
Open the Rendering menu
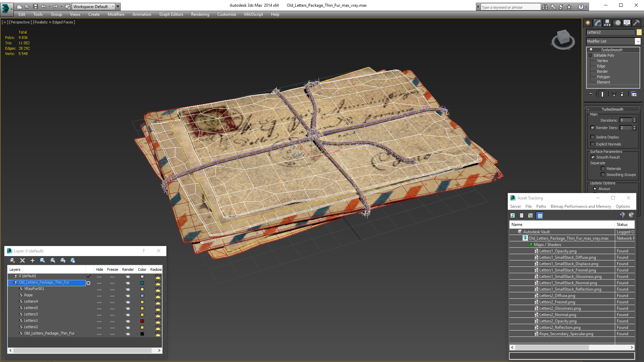tap(200, 14)
